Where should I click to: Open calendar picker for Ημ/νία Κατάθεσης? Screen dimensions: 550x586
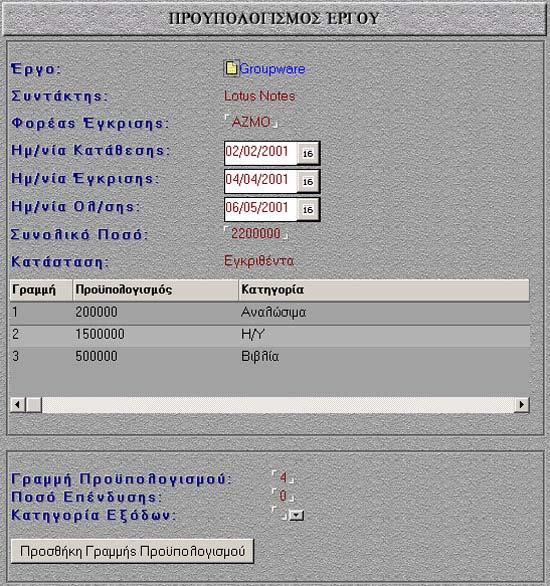[x=308, y=153]
